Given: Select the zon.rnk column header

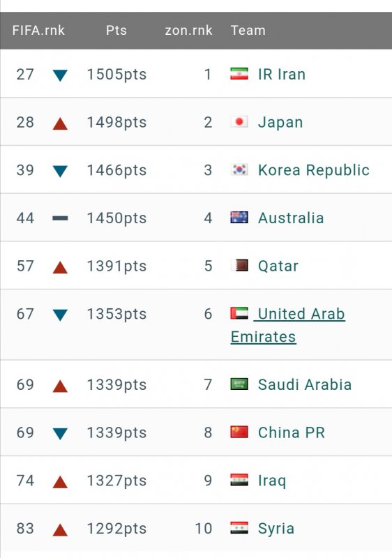Looking at the screenshot, I should (x=188, y=30).
